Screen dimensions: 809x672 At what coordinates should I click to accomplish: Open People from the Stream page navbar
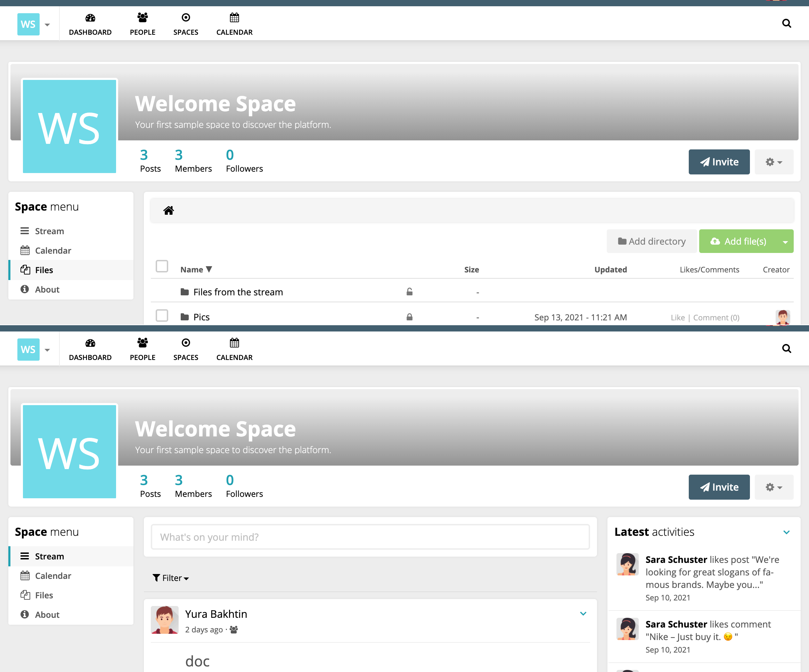click(x=142, y=350)
